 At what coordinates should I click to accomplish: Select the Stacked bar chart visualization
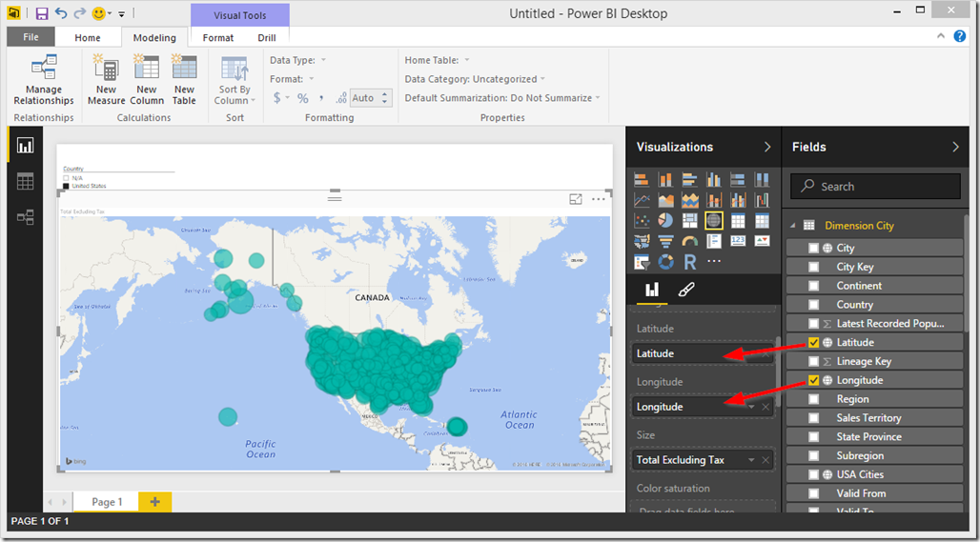(642, 180)
